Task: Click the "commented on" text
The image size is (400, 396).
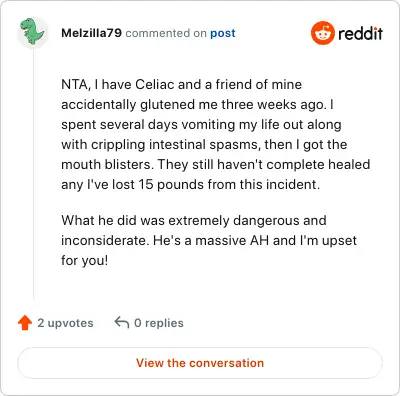Action: pos(166,33)
